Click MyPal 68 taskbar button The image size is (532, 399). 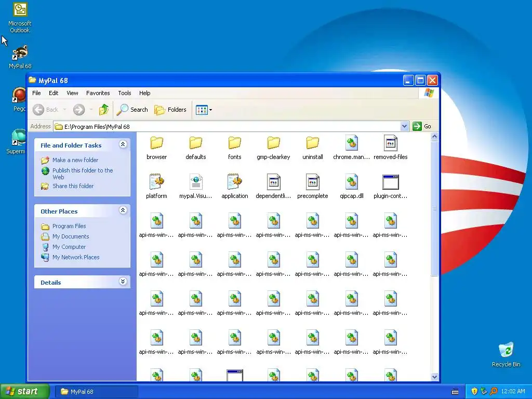pyautogui.click(x=96, y=392)
